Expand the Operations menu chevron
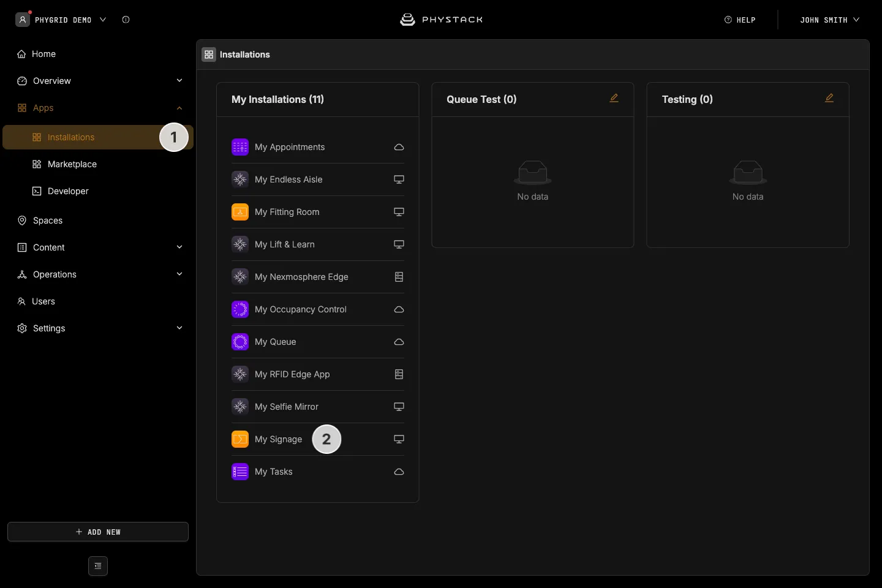 (179, 274)
